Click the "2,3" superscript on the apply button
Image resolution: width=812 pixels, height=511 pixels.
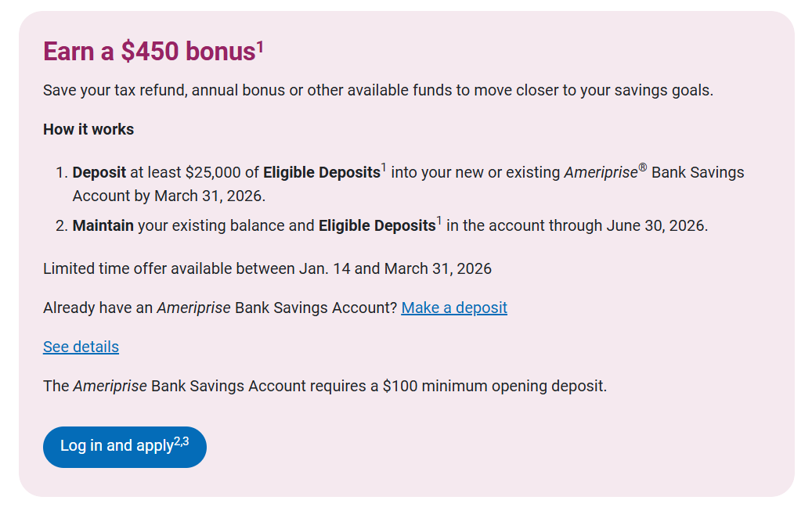coord(181,441)
